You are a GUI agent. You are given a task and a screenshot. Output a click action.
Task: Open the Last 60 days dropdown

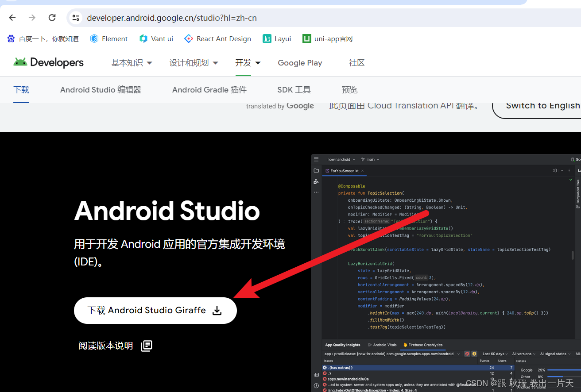point(494,354)
